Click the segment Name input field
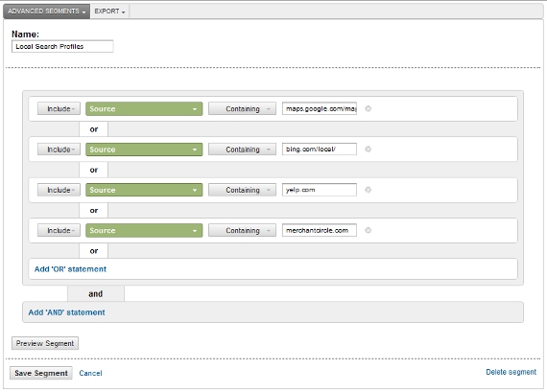This screenshot has height=392, width=547. 62,46
